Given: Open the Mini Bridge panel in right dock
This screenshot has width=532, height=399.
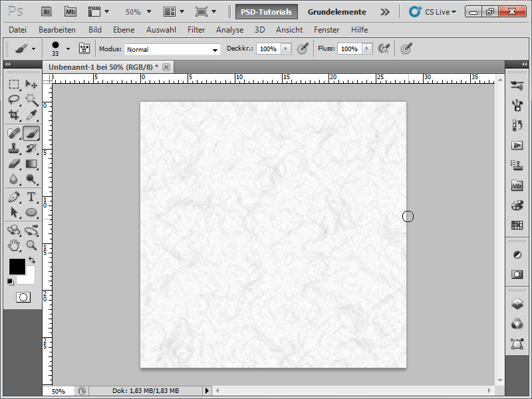Looking at the screenshot, I should pyautogui.click(x=517, y=186).
